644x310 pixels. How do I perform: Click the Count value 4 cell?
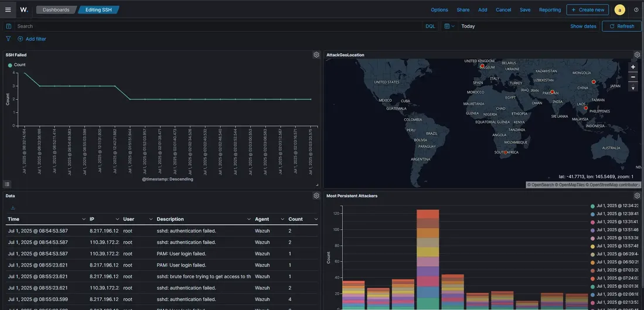(x=290, y=299)
